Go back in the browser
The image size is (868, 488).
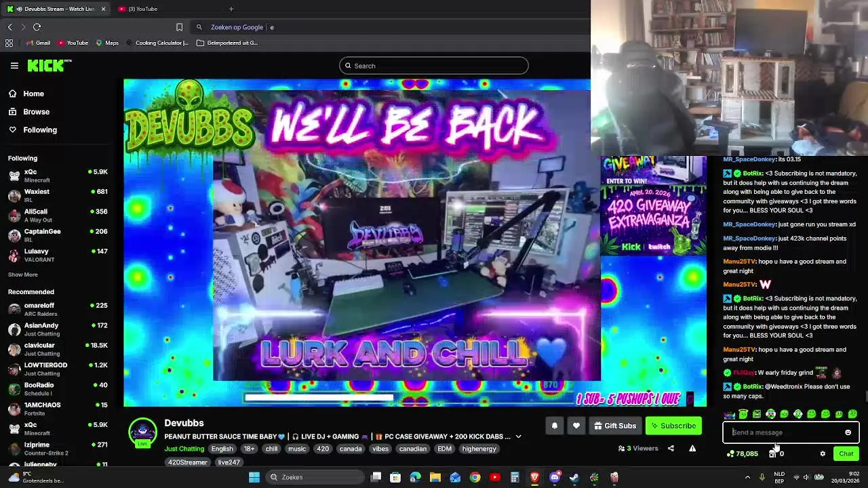9,27
